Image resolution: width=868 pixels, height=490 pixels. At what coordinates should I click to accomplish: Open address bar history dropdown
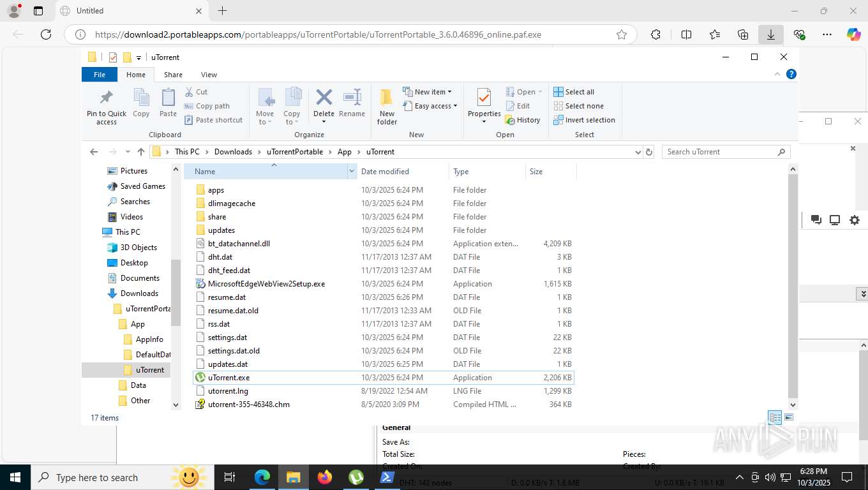(638, 152)
